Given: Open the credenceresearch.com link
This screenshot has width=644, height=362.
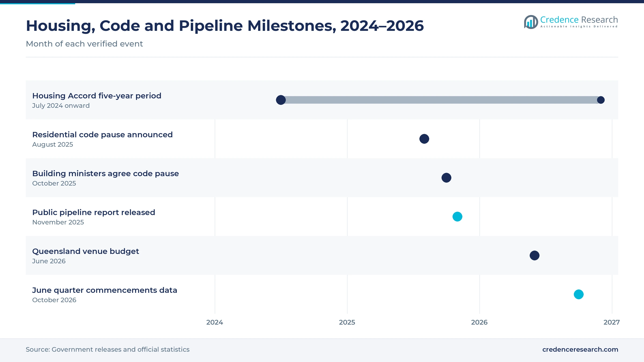Looking at the screenshot, I should [x=580, y=349].
